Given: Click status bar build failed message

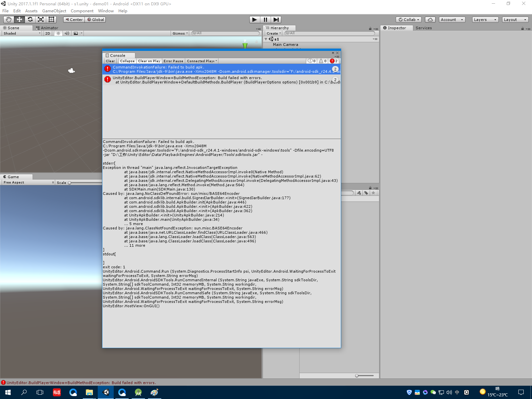Looking at the screenshot, I should [x=81, y=383].
